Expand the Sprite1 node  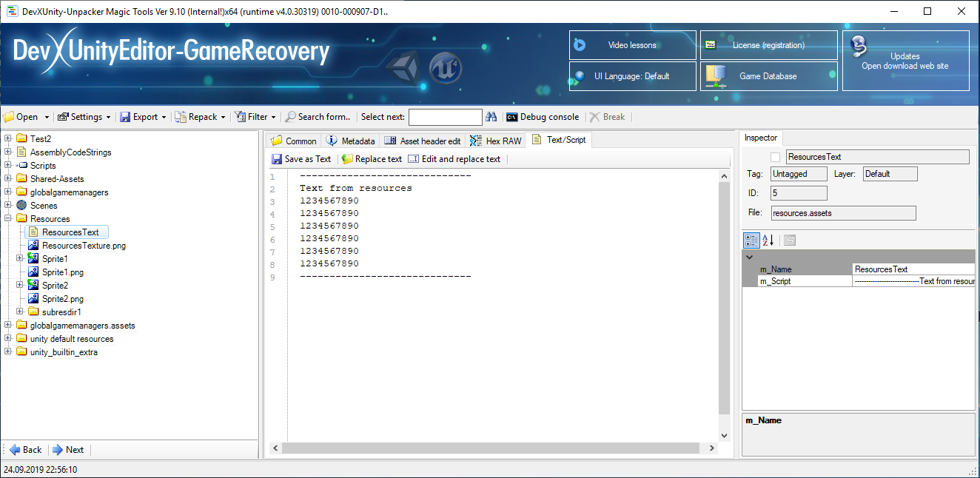click(20, 258)
